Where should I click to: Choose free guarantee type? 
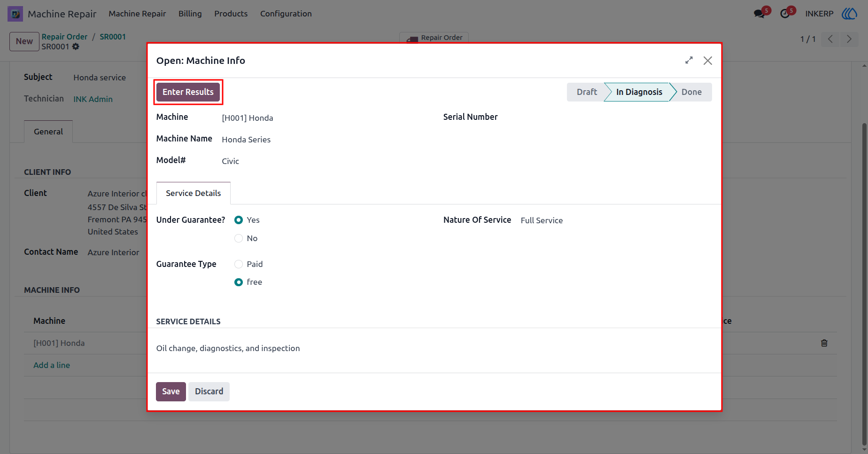239,282
